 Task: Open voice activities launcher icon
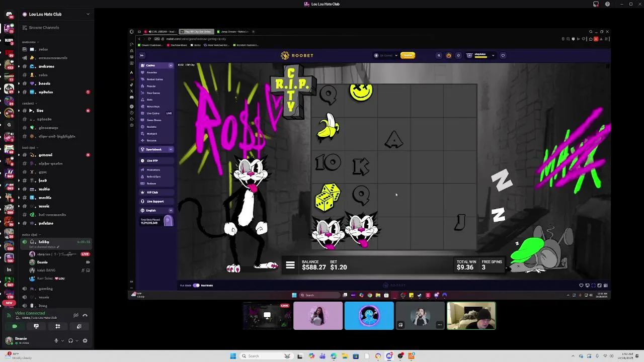pyautogui.click(x=58, y=326)
